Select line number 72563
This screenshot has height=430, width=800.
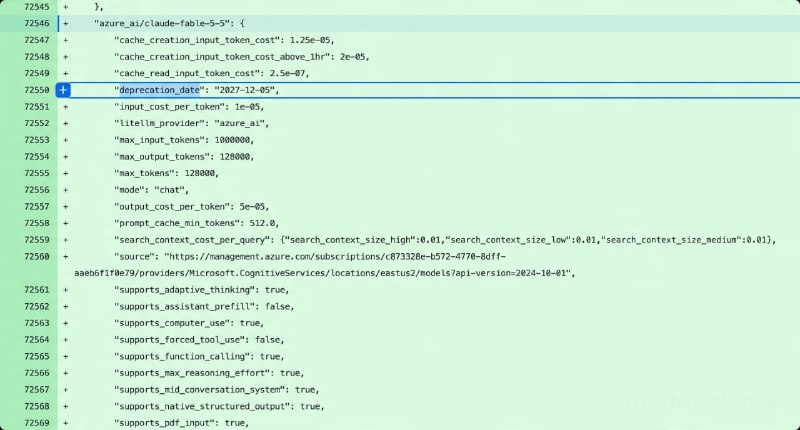coord(37,323)
